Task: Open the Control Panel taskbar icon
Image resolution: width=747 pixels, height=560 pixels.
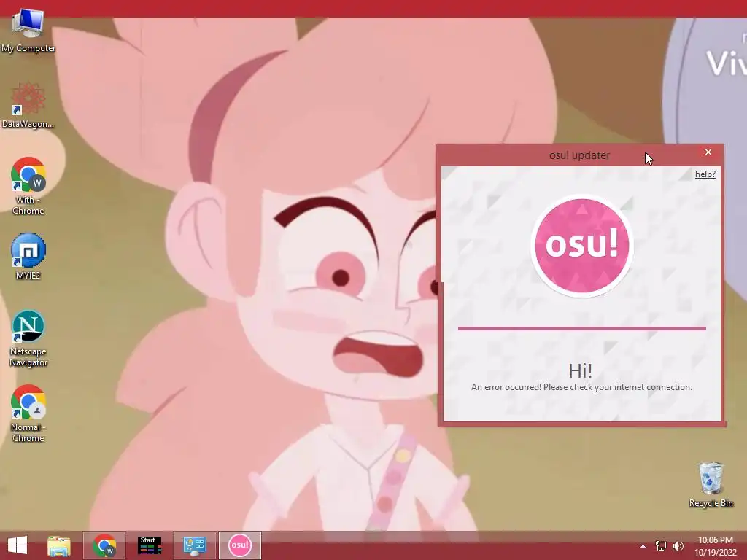Action: [x=194, y=545]
